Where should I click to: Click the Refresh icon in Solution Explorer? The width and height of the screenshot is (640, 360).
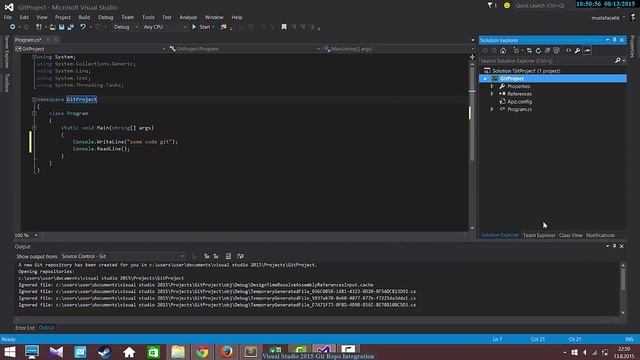[538, 51]
